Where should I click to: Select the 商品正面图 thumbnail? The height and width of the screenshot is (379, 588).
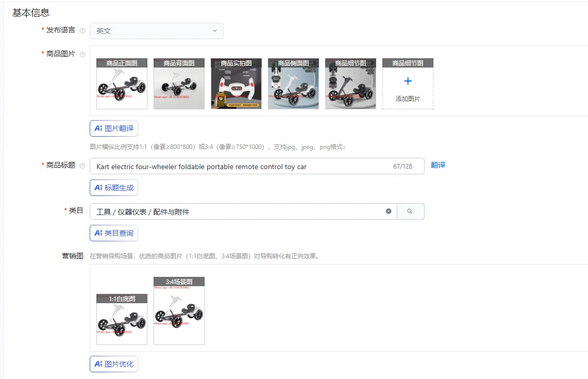click(x=122, y=84)
